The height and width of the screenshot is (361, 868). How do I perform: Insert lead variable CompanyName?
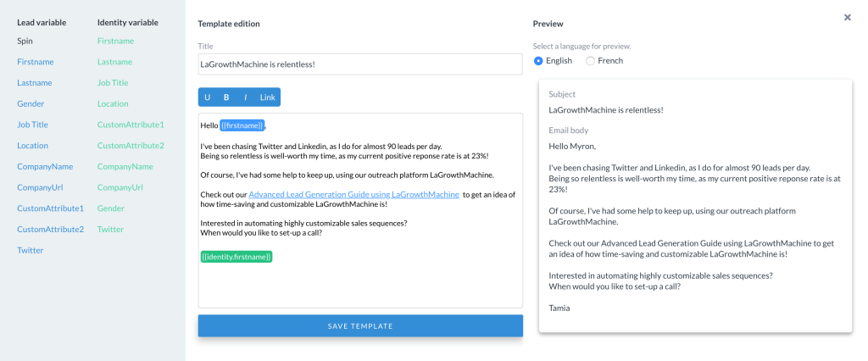(45, 167)
